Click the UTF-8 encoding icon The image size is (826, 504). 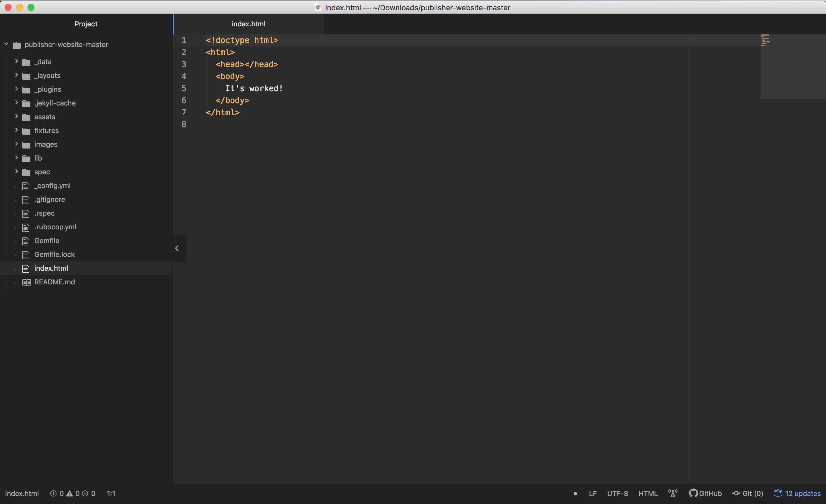617,493
